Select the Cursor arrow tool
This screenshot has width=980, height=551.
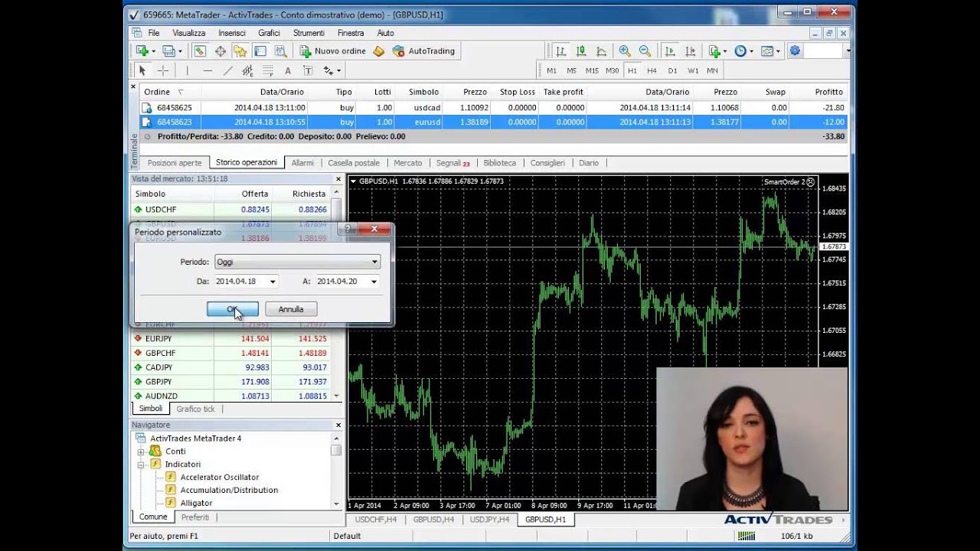coord(142,70)
